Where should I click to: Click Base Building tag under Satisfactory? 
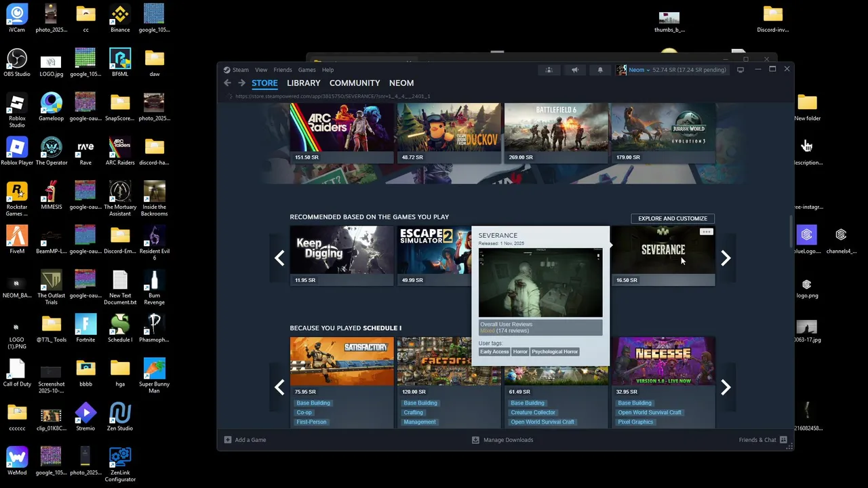(x=313, y=403)
